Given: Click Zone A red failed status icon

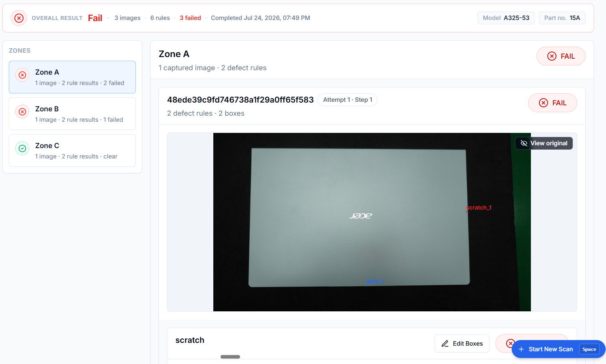Looking at the screenshot, I should [x=22, y=75].
